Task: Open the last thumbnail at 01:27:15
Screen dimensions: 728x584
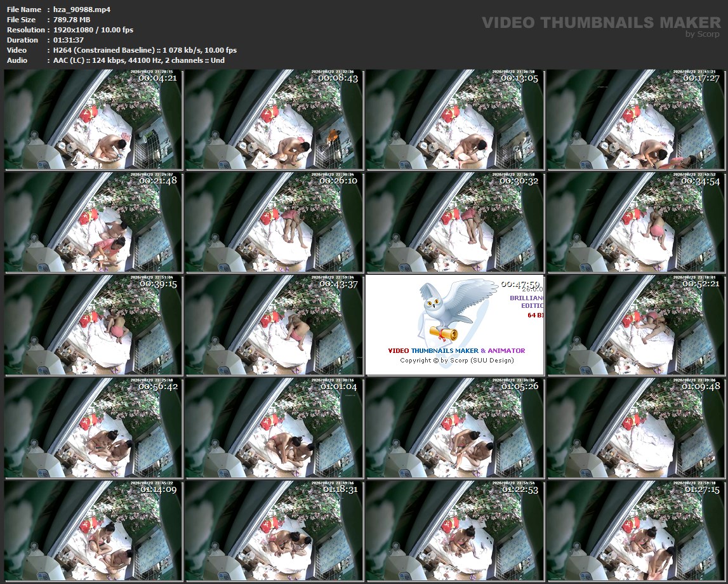Action: click(635, 531)
